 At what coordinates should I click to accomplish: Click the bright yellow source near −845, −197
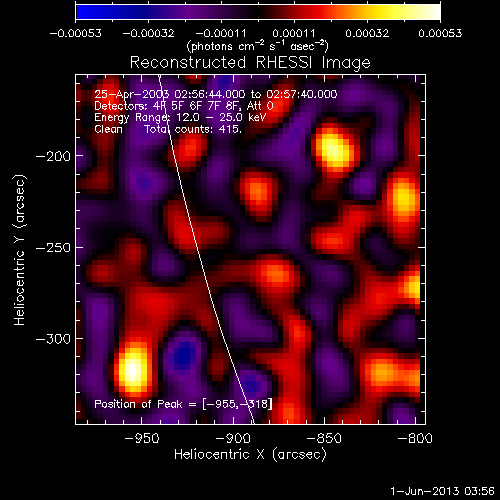334,150
